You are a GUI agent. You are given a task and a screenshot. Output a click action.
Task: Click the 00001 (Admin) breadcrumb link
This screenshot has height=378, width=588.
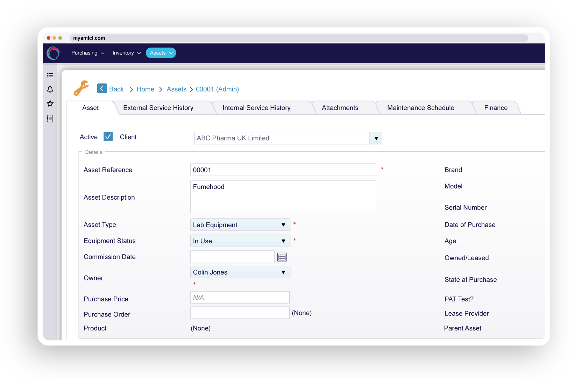217,89
